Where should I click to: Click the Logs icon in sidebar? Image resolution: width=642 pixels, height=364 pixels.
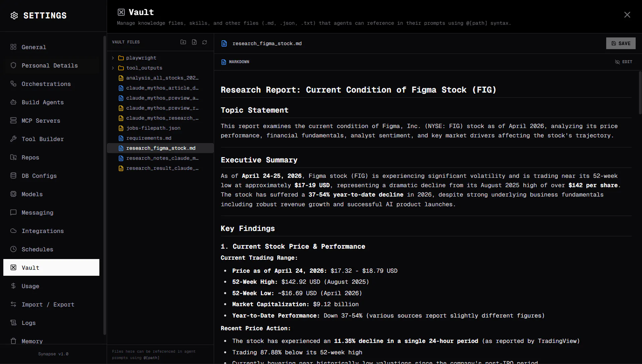click(x=13, y=323)
